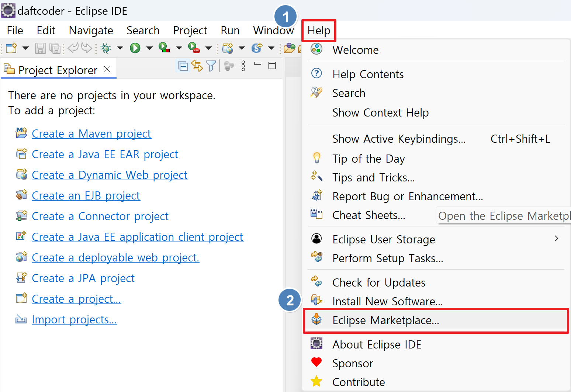Open the Coverage dropdown arrow
The height and width of the screenshot is (392, 571).
(179, 48)
